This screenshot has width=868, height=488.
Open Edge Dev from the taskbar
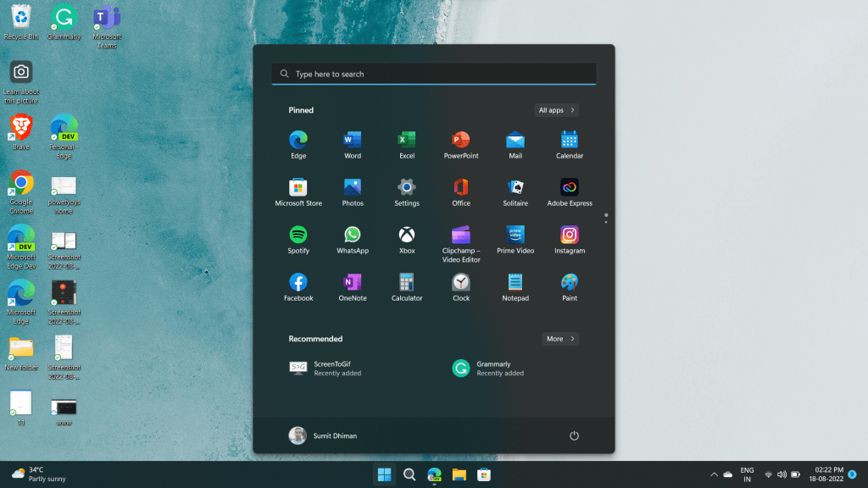coord(434,474)
